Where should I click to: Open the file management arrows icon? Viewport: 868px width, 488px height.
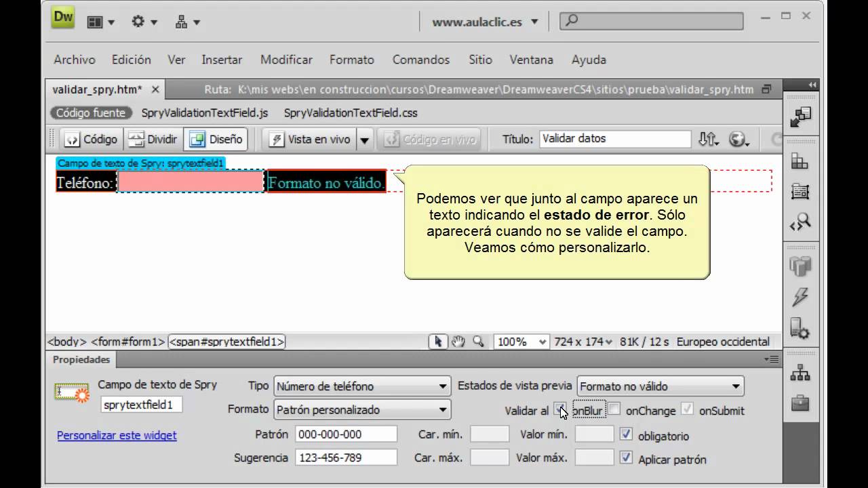tap(708, 139)
